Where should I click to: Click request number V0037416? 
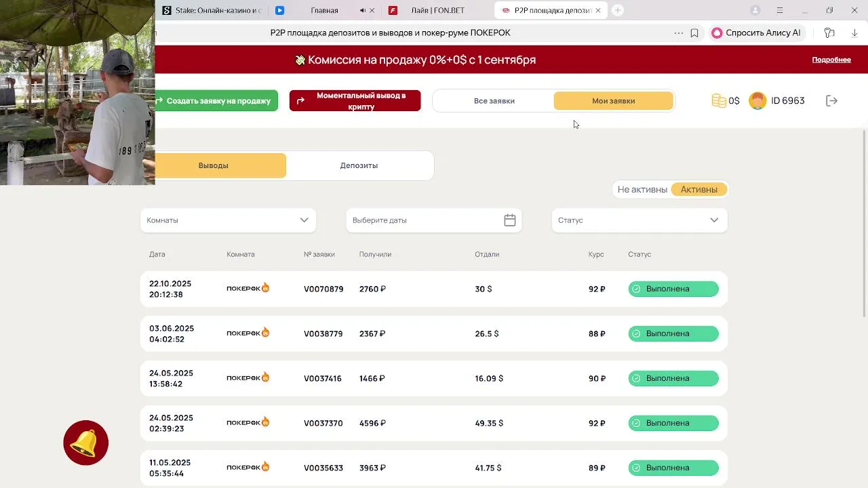click(x=323, y=378)
